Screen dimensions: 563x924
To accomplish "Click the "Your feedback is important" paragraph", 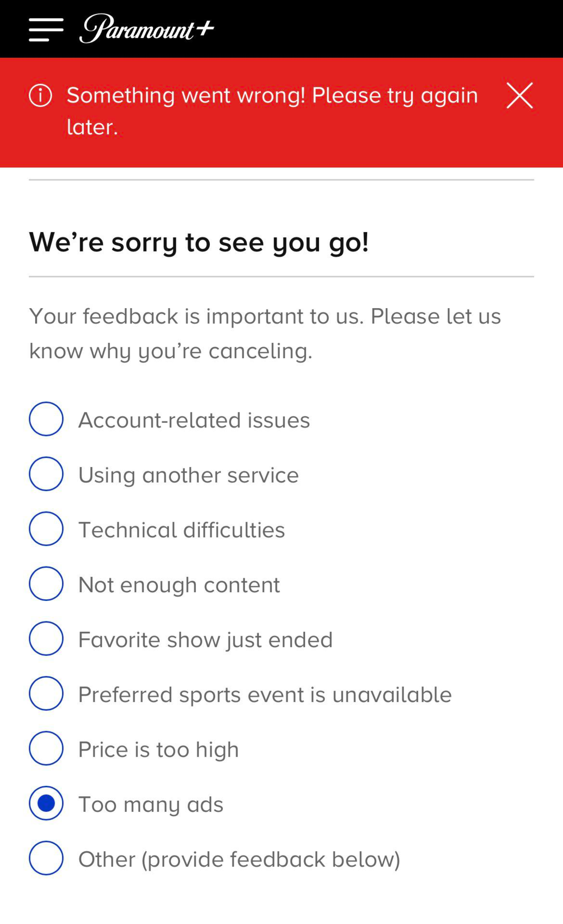I will tap(265, 333).
